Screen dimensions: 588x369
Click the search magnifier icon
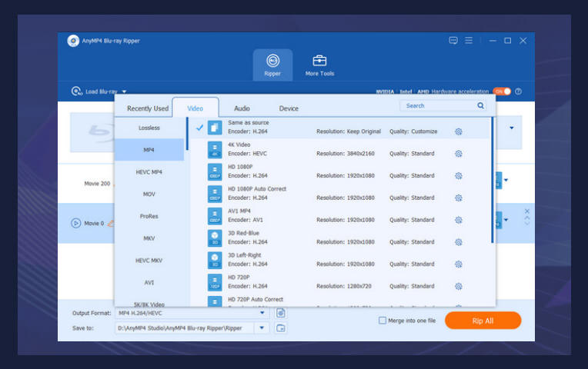481,105
